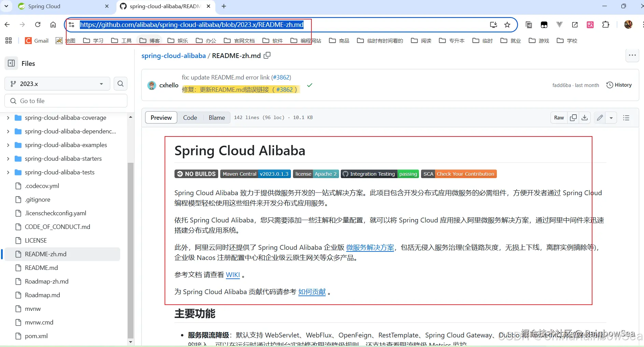644x347 pixels.
Task: Open the browser home page
Action: [53, 25]
